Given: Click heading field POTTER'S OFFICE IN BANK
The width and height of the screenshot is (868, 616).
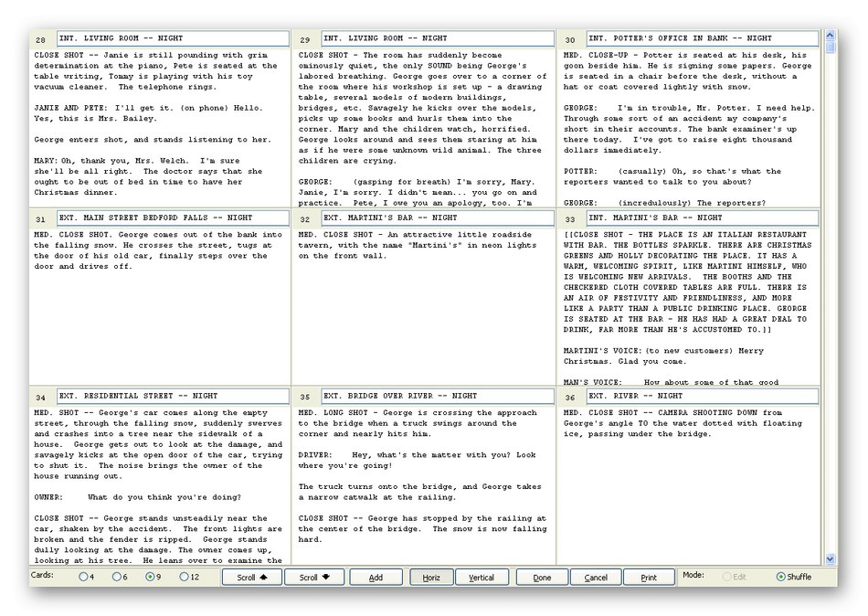Looking at the screenshot, I should pos(702,38).
